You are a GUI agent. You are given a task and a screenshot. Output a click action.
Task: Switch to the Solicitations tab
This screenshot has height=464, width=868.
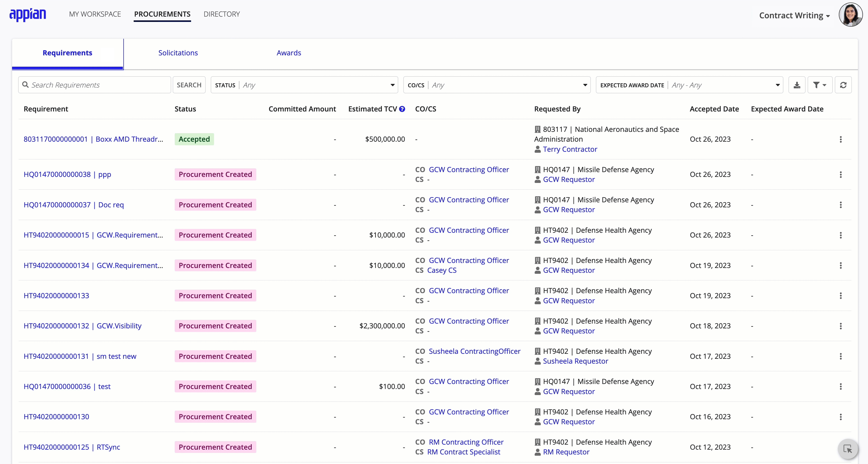click(178, 52)
